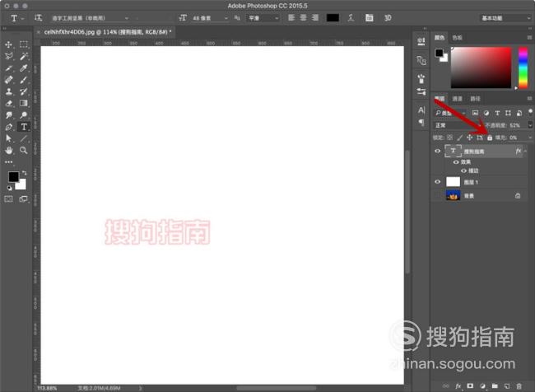Show the background (背景) layer
The image size is (535, 392).
pyautogui.click(x=437, y=196)
